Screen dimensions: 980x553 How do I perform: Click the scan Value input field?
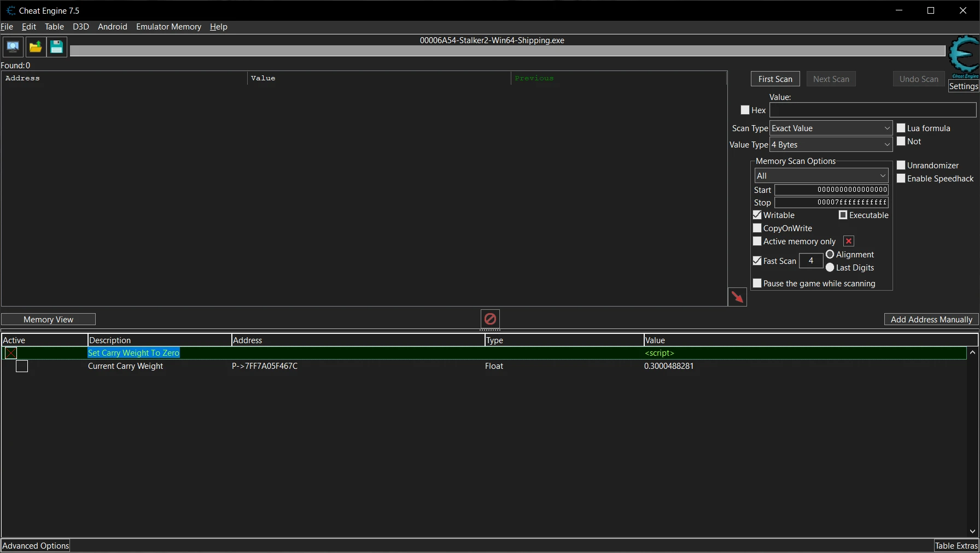tap(872, 110)
